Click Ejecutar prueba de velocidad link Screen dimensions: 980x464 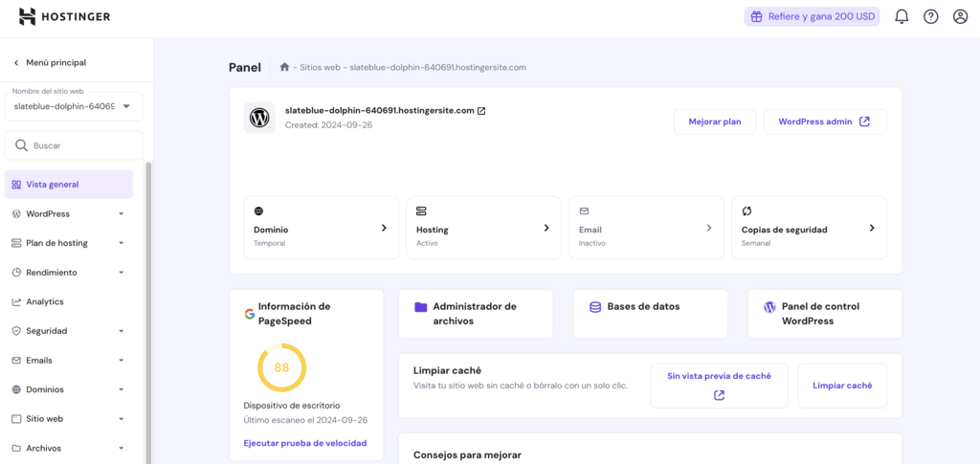(305, 443)
